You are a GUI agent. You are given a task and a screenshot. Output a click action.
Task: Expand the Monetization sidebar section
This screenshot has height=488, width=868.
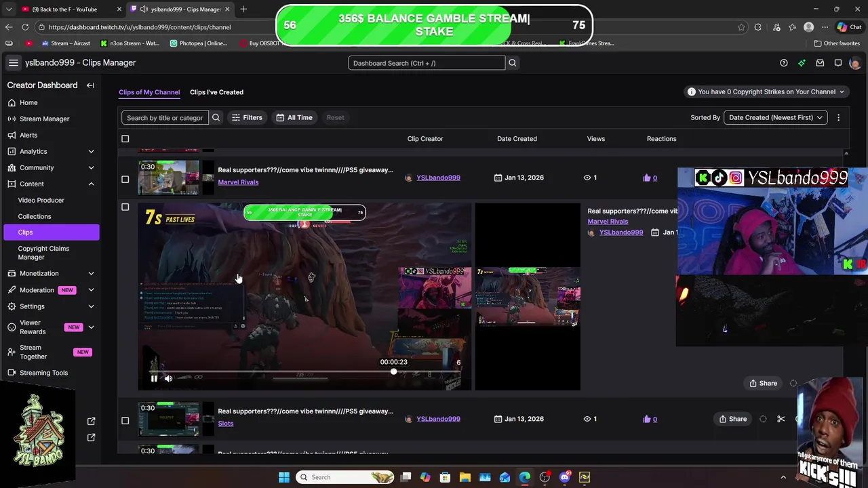[x=91, y=274]
